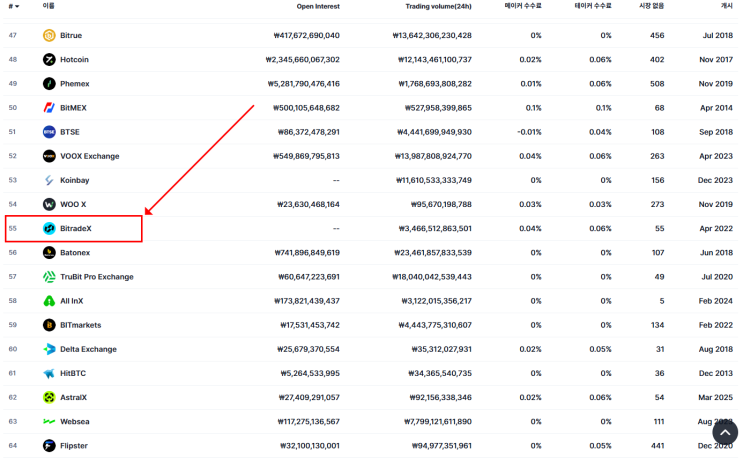Open the BitradeX exchange link

click(76, 229)
